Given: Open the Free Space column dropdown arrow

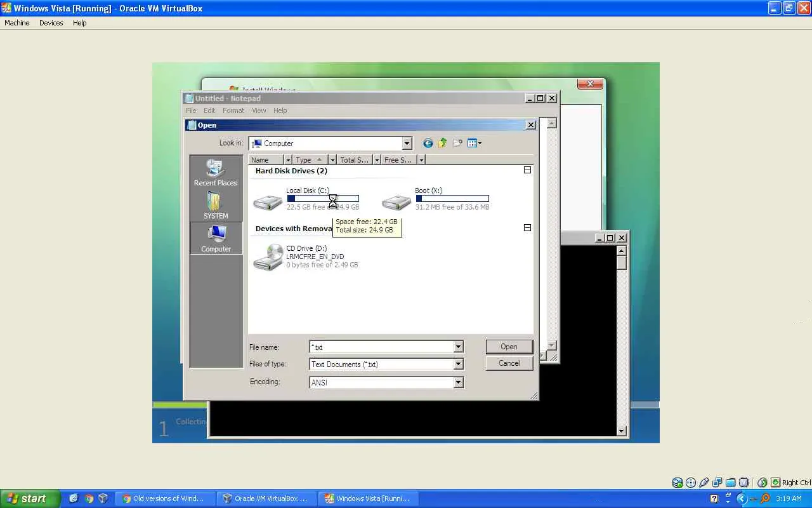Looking at the screenshot, I should tap(421, 160).
